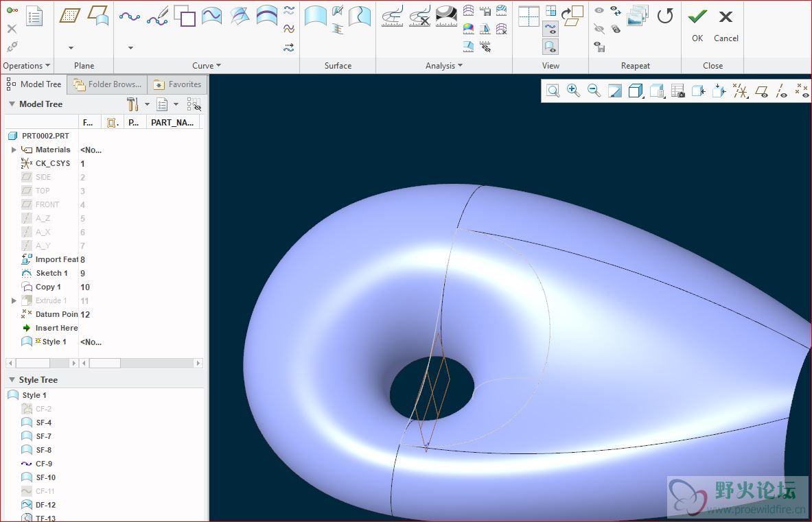
Task: Click the PART_NAME column header
Action: (x=172, y=123)
